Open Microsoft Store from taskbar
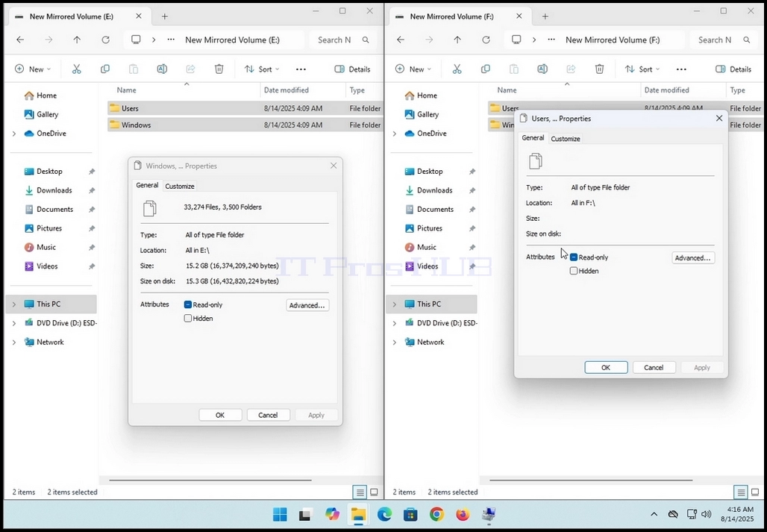This screenshot has height=532, width=767. tap(410, 514)
